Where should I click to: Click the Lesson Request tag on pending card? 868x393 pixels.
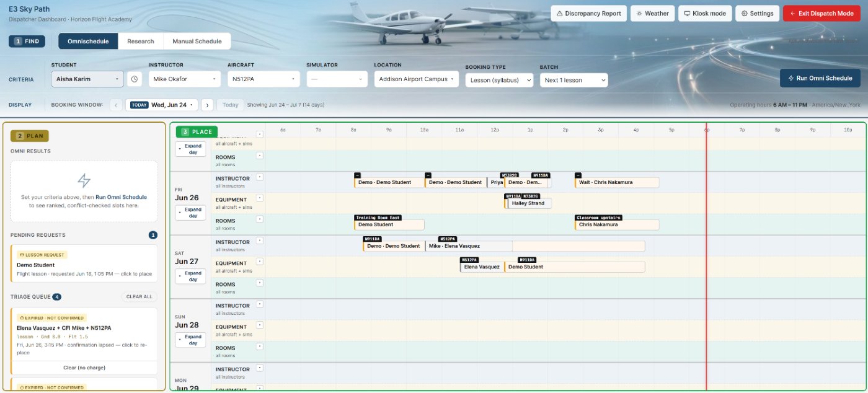pos(42,255)
